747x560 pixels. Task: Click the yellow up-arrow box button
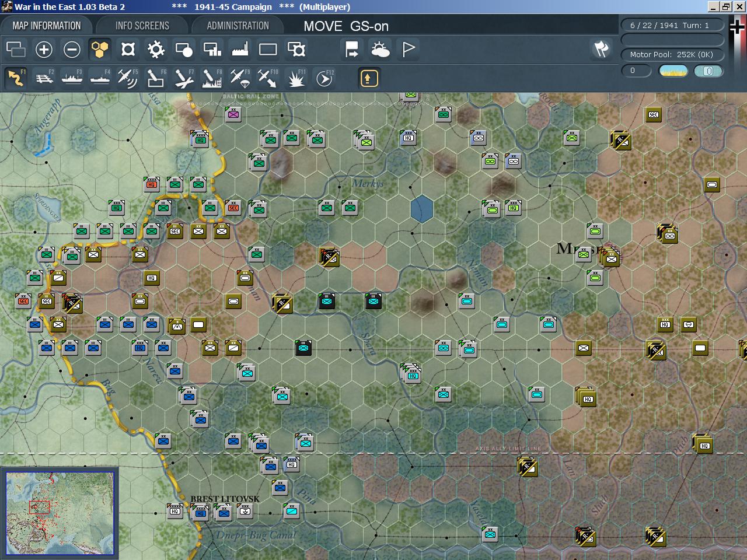pos(369,78)
